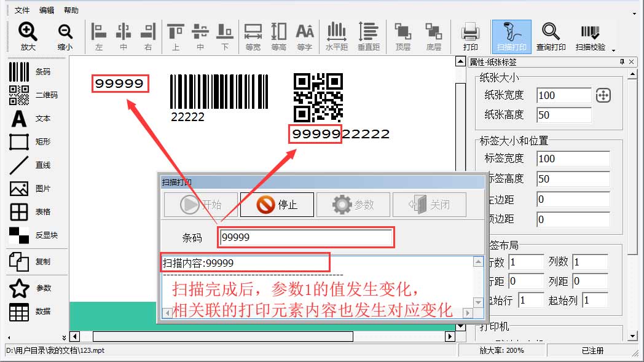644x362 pixels.
Task: Expand the toolbar overflow arrow after 扫描校验
Action: click(x=613, y=50)
